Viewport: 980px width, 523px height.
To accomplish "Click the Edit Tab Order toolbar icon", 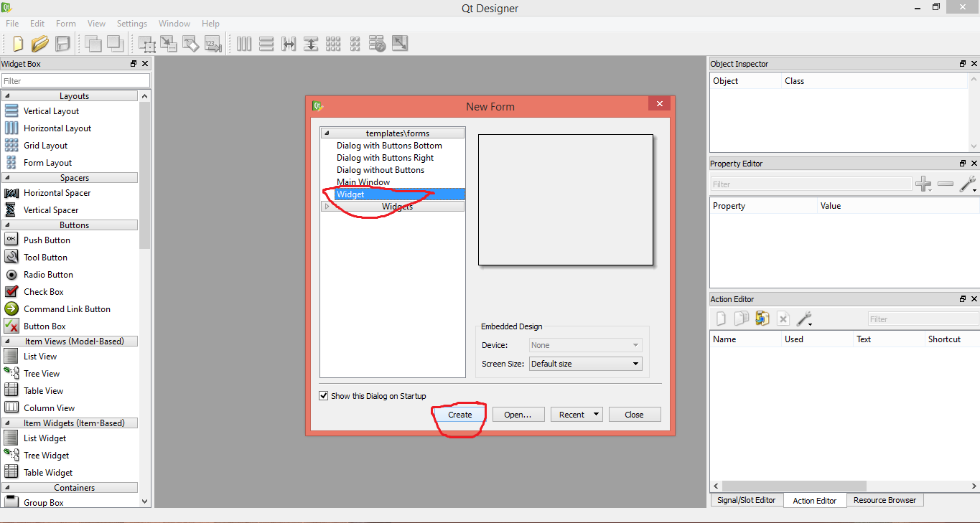I will pos(213,43).
